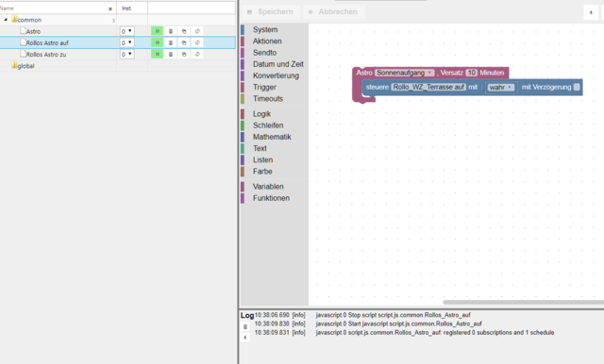Copy the Rollos Astro zu script
604x364 pixels.
184,55
